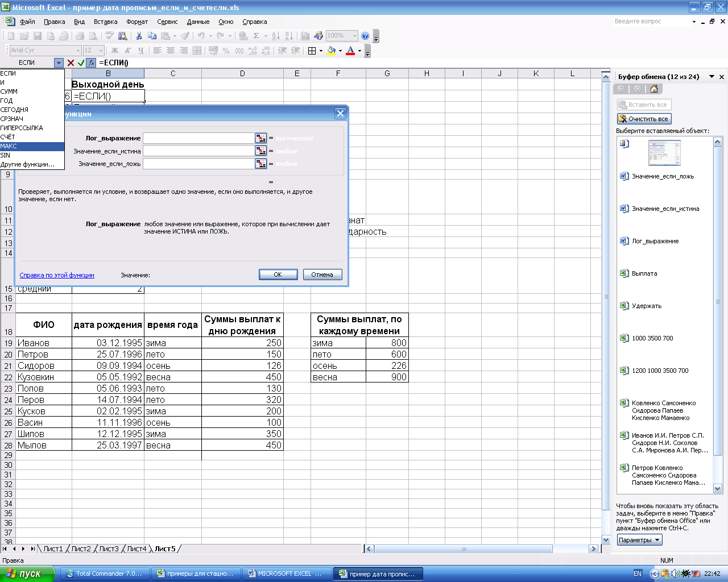Image resolution: width=728 pixels, height=582 pixels.
Task: Open the Данные menu
Action: point(198,22)
